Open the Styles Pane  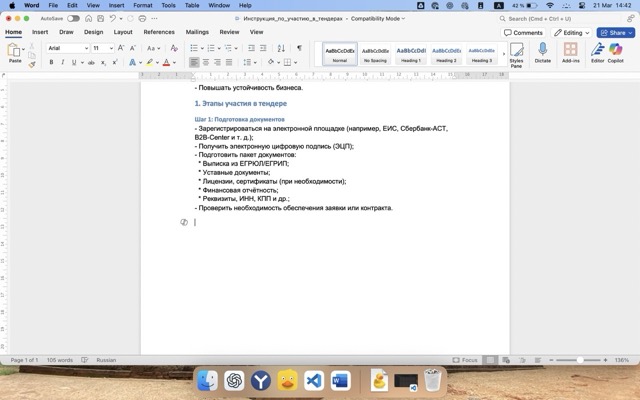click(x=516, y=53)
